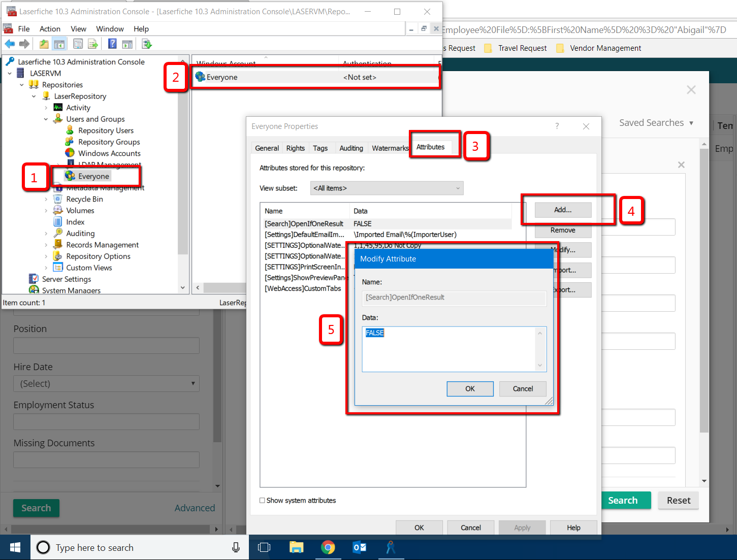Click the Reset button in browser page
737x560 pixels.
[678, 500]
